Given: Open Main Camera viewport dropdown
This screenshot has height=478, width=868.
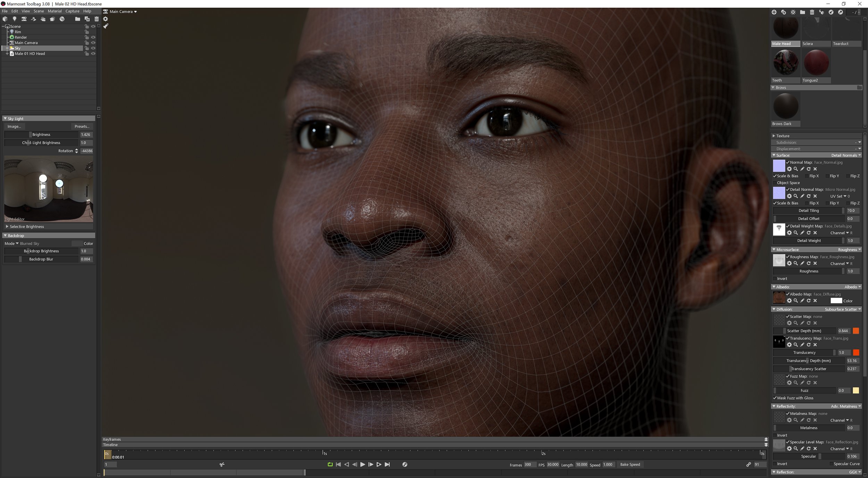Looking at the screenshot, I should (x=123, y=12).
